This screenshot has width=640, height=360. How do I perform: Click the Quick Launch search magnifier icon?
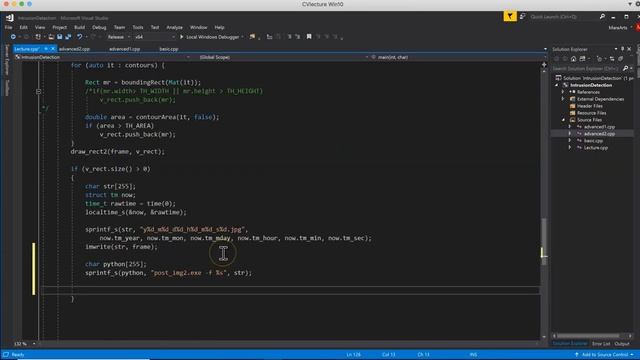(602, 17)
